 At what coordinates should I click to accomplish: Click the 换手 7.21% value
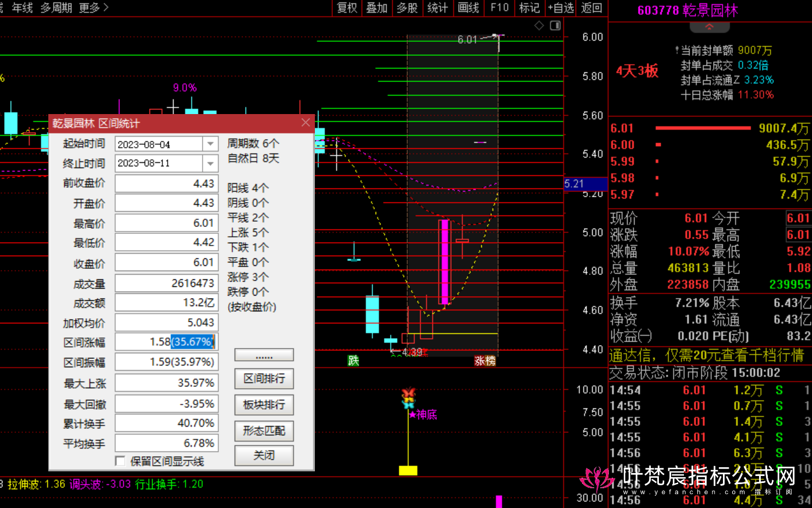click(692, 303)
